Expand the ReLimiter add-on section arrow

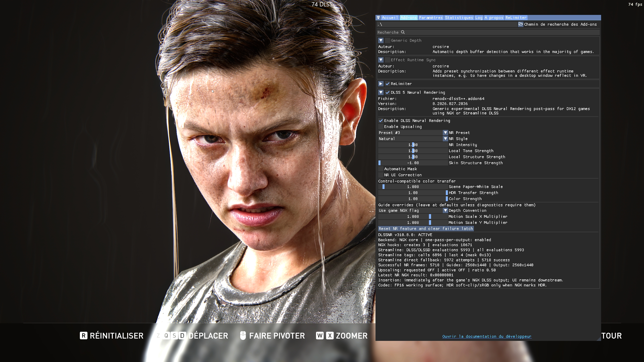[x=381, y=84]
